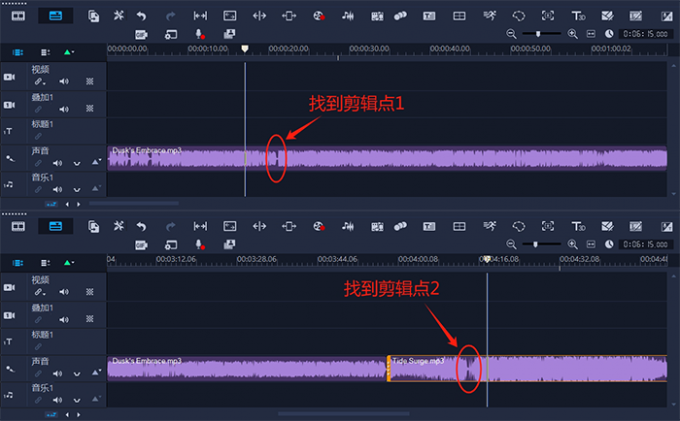Open green add-track dropdown in upper timeline
680x421 pixels.
[69, 52]
